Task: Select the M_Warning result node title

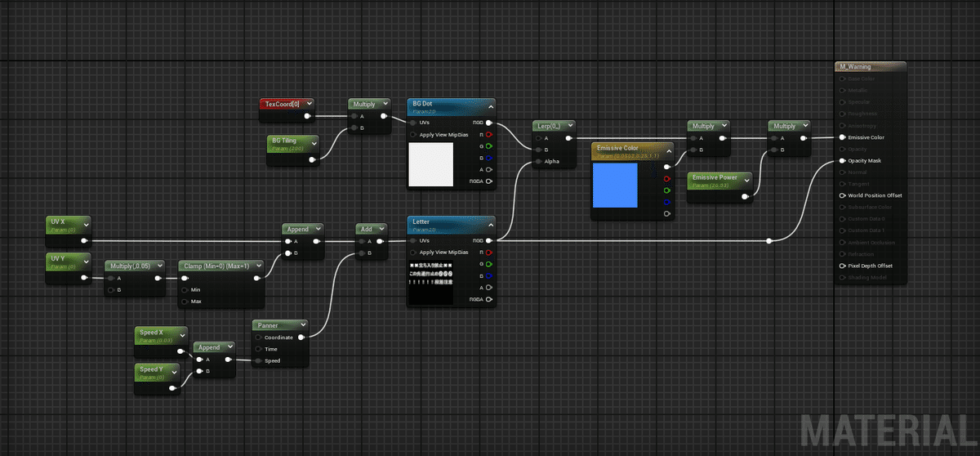Action: click(854, 66)
